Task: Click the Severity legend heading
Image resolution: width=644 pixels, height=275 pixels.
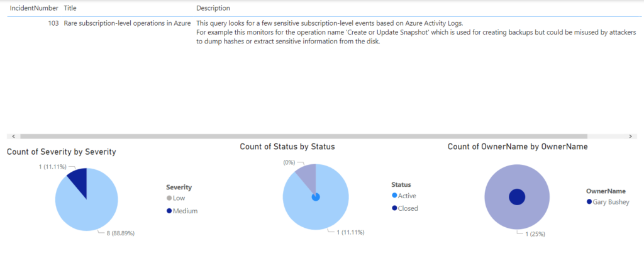Action: (x=179, y=187)
